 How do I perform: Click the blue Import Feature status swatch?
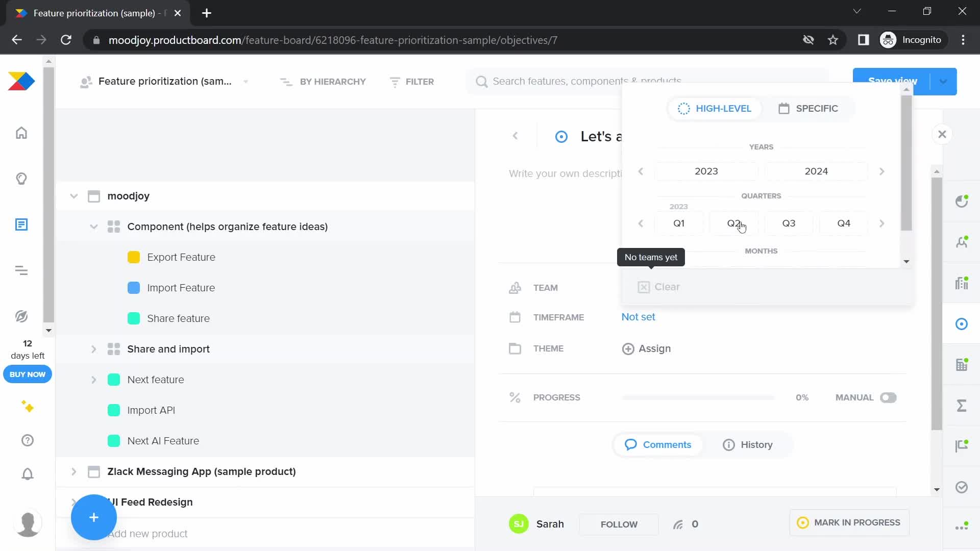[134, 288]
